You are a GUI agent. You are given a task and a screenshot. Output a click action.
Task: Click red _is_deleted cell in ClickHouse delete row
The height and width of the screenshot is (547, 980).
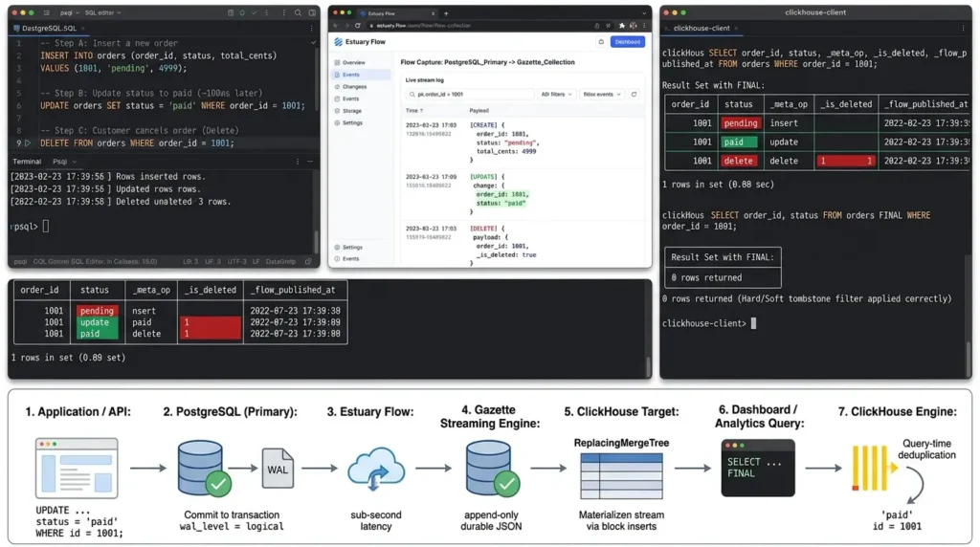pos(845,161)
